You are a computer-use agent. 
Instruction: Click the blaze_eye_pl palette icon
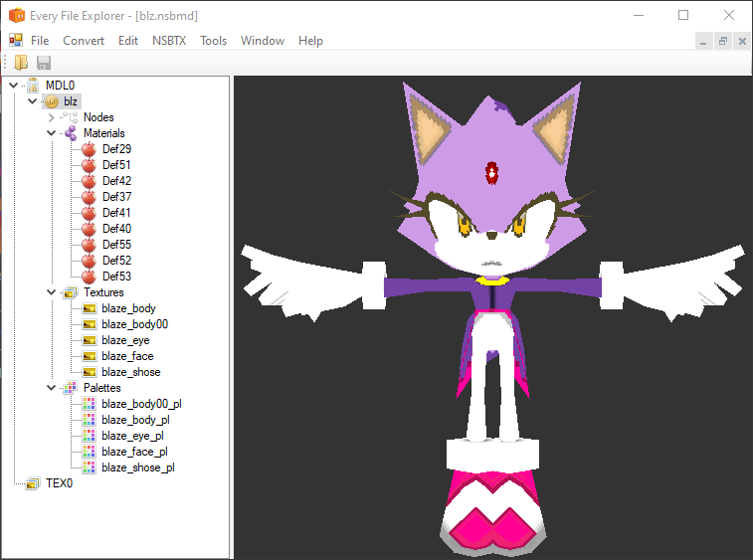pyautogui.click(x=89, y=435)
